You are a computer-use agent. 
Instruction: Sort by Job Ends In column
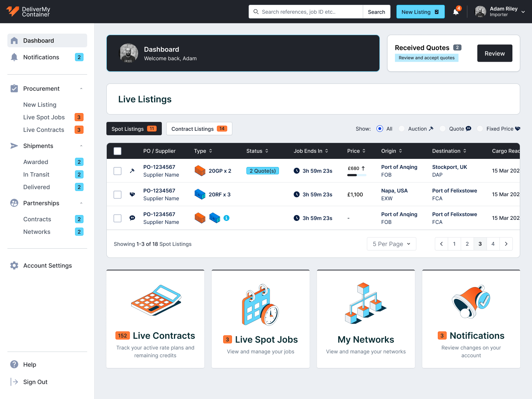tap(311, 151)
